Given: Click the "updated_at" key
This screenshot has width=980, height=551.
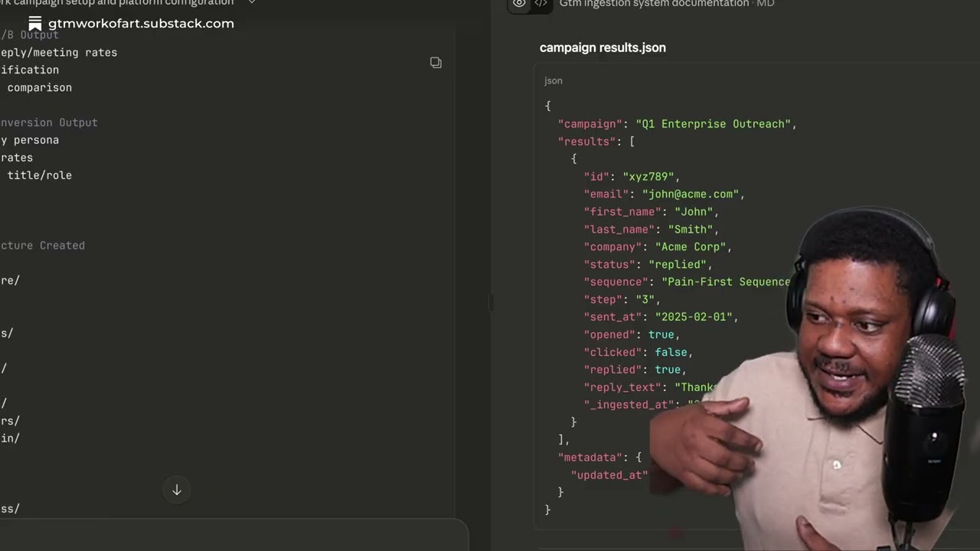Looking at the screenshot, I should pos(609,475).
